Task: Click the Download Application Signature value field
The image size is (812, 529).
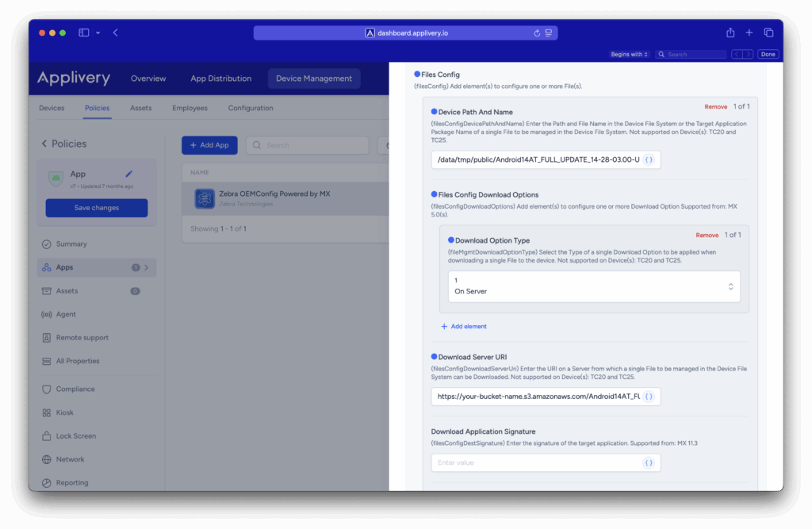Action: (539, 462)
